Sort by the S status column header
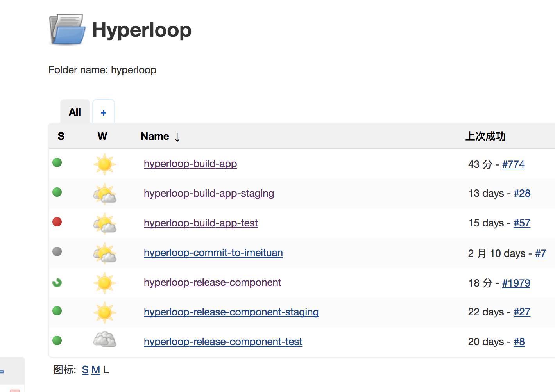The image size is (555, 392). pos(61,136)
